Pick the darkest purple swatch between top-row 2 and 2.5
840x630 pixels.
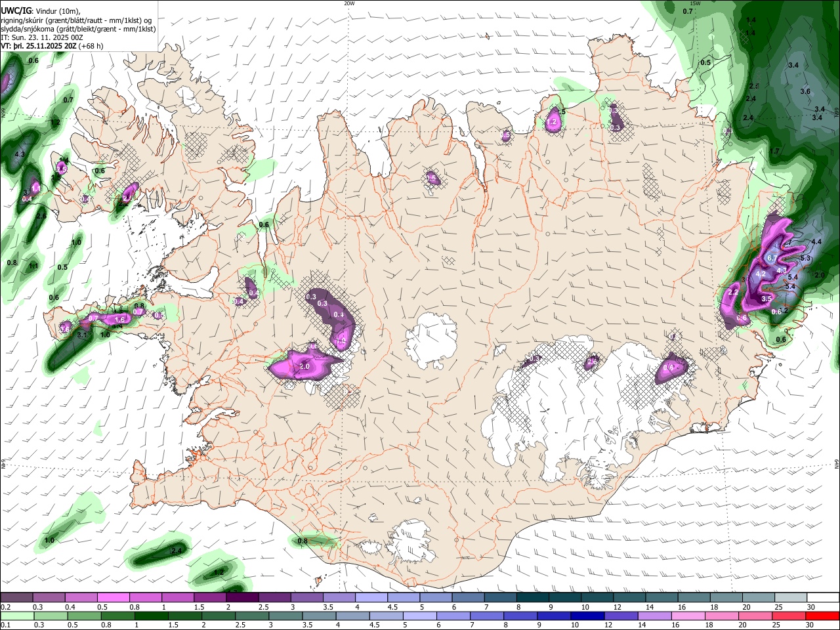[x=241, y=598]
